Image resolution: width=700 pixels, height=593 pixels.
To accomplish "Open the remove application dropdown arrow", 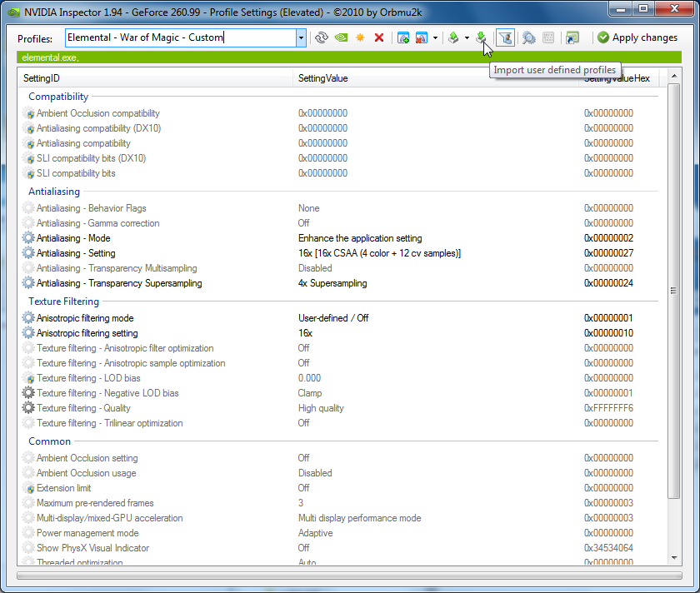I will coord(435,37).
